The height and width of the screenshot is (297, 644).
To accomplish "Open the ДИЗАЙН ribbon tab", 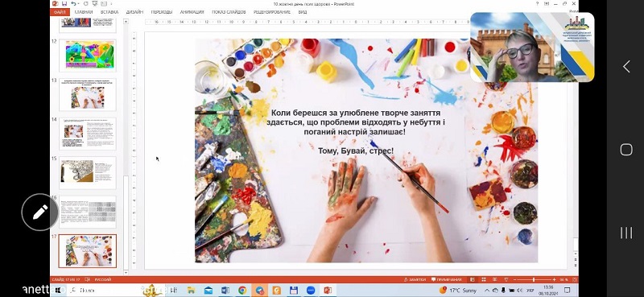I will click(x=134, y=12).
